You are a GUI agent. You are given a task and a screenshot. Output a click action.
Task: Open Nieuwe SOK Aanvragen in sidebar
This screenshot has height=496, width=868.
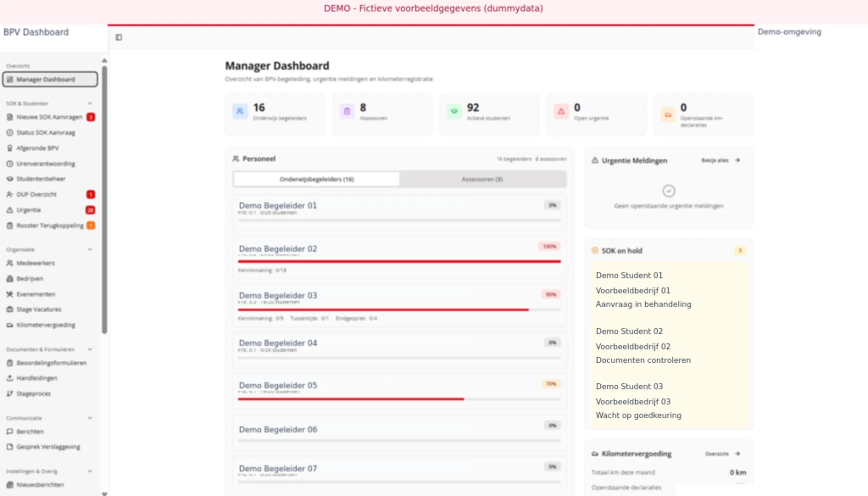(x=50, y=117)
